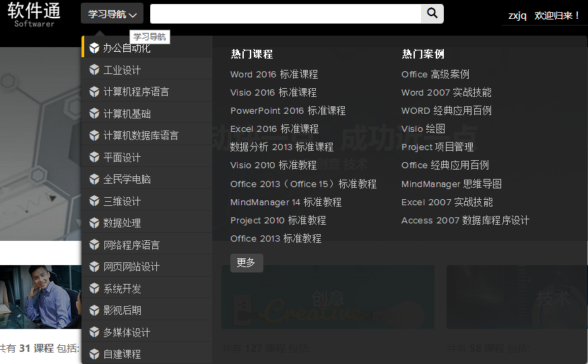Open Visio 绘图 case link
The height and width of the screenshot is (364, 588).
point(423,129)
